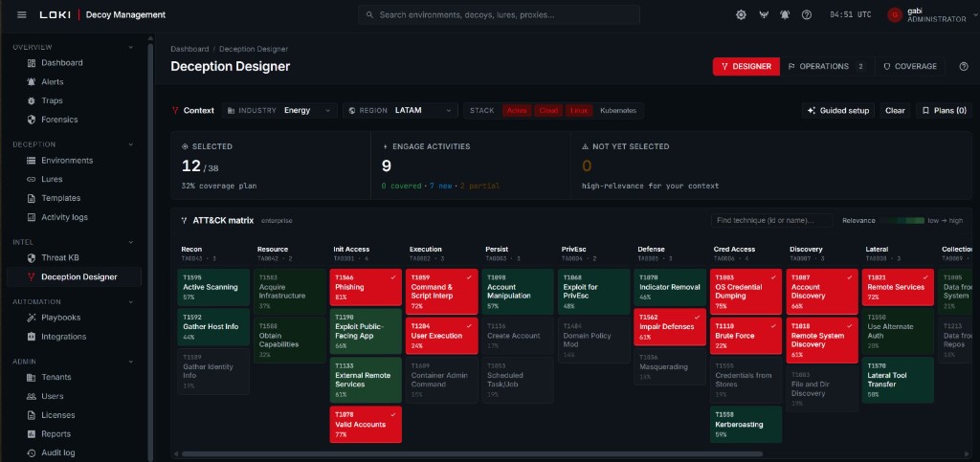This screenshot has height=462, width=980.
Task: Select the Lateral Tool Transfer card
Action: click(x=898, y=380)
